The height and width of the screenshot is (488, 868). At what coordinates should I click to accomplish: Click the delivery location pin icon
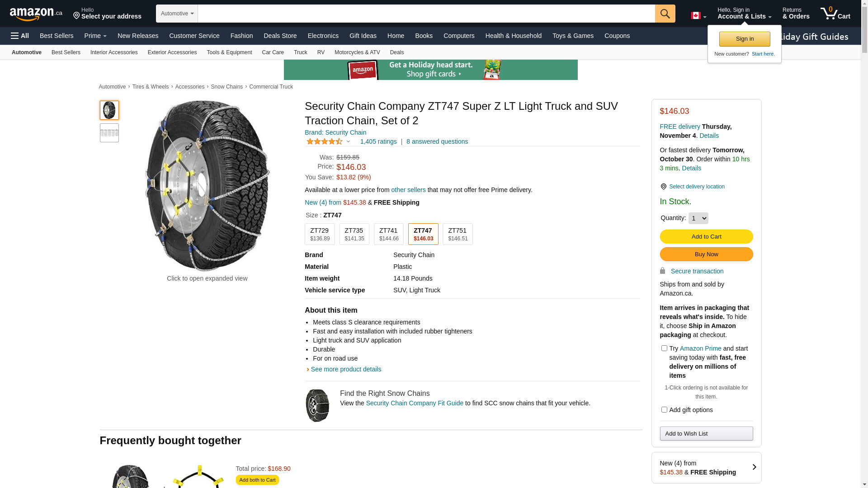pos(663,187)
